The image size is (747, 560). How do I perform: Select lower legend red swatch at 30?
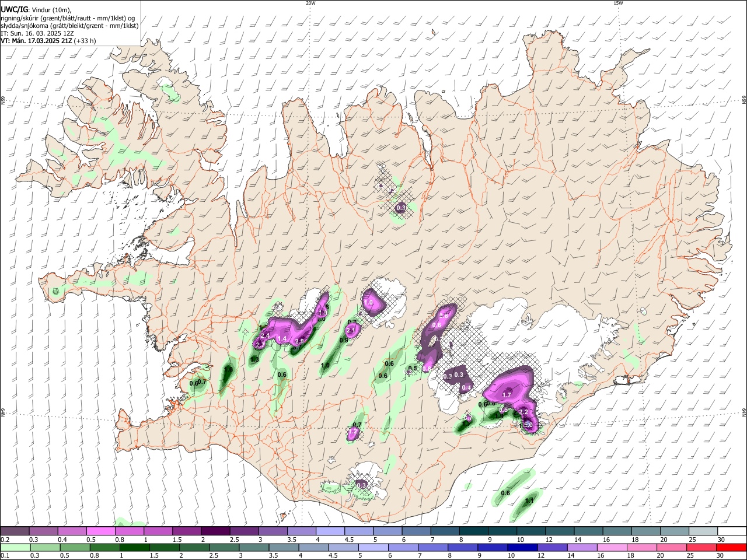(x=731, y=547)
